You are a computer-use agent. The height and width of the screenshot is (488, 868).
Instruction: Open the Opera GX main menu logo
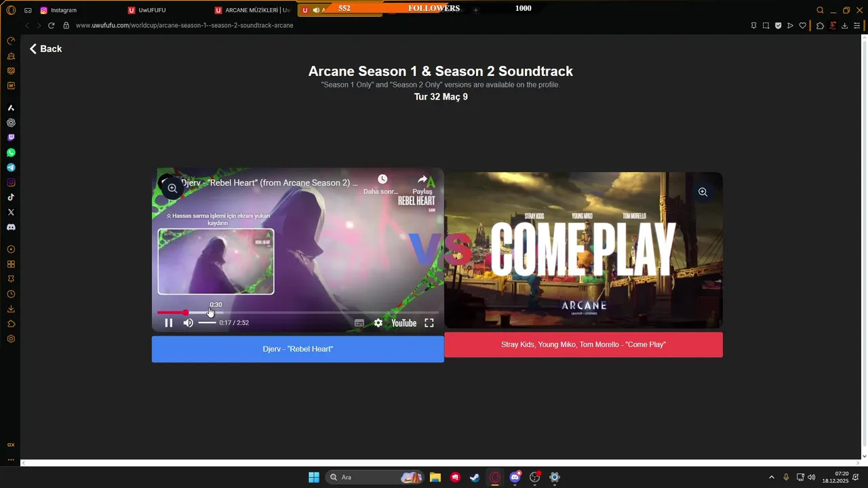(11, 10)
